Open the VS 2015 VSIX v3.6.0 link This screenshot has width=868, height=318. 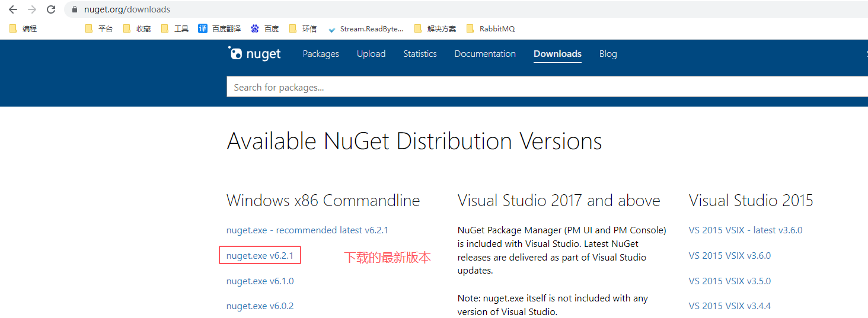pyautogui.click(x=730, y=256)
